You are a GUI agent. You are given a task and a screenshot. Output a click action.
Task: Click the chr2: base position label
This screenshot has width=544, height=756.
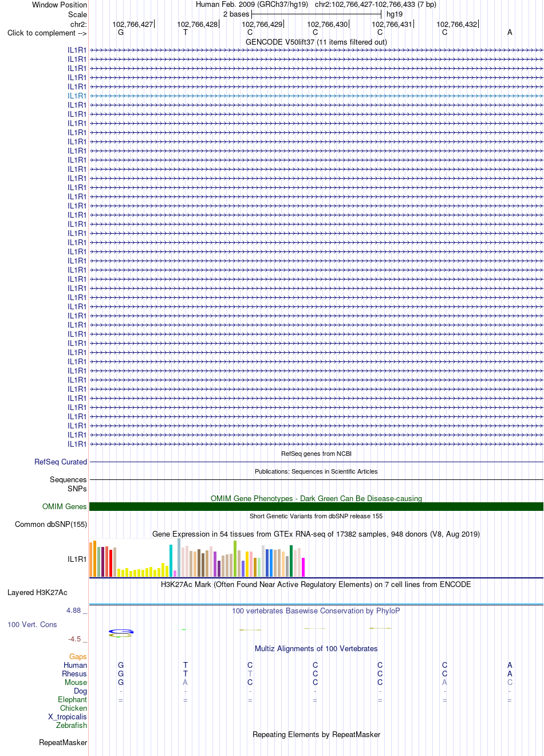click(x=78, y=24)
